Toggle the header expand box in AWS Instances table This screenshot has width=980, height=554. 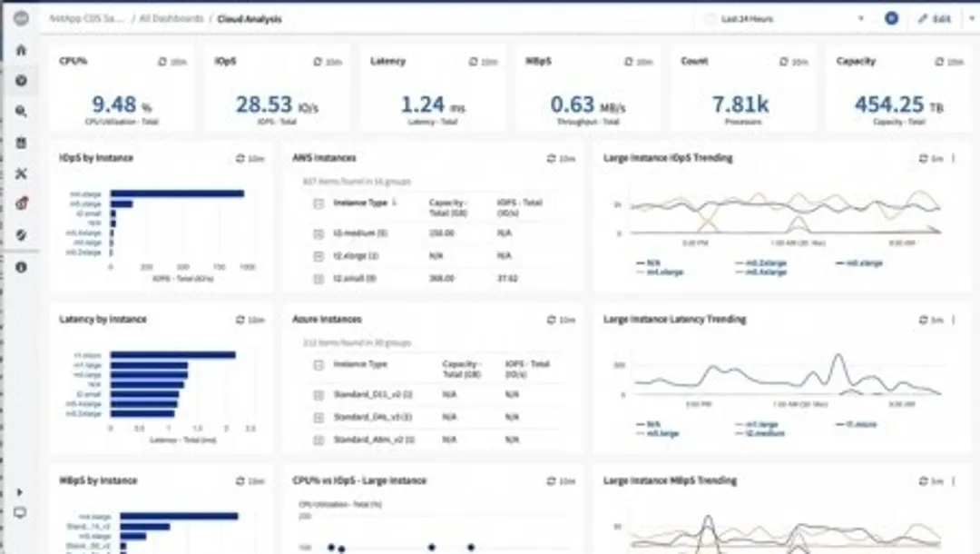click(318, 203)
